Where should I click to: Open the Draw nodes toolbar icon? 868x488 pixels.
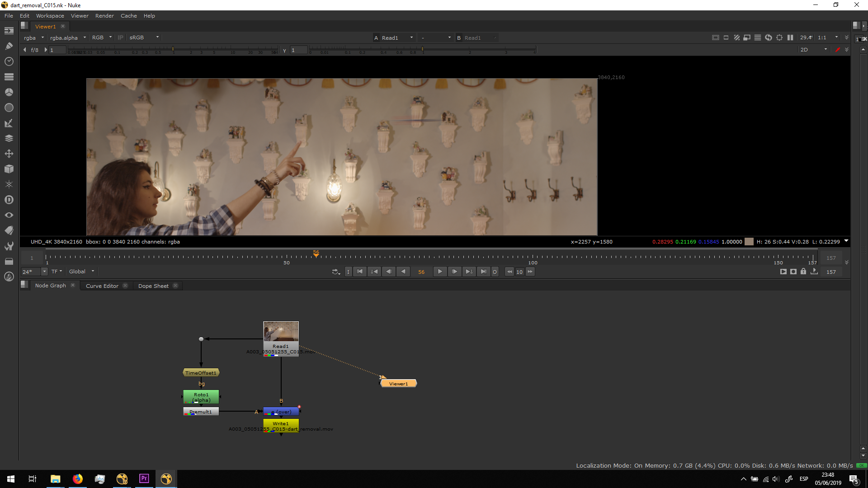tap(9, 46)
